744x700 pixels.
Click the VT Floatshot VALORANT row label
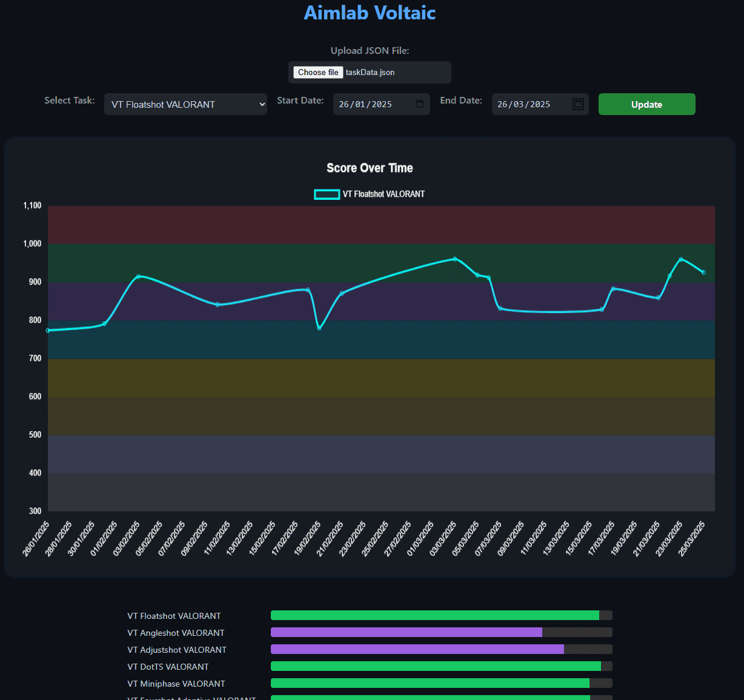tap(174, 616)
